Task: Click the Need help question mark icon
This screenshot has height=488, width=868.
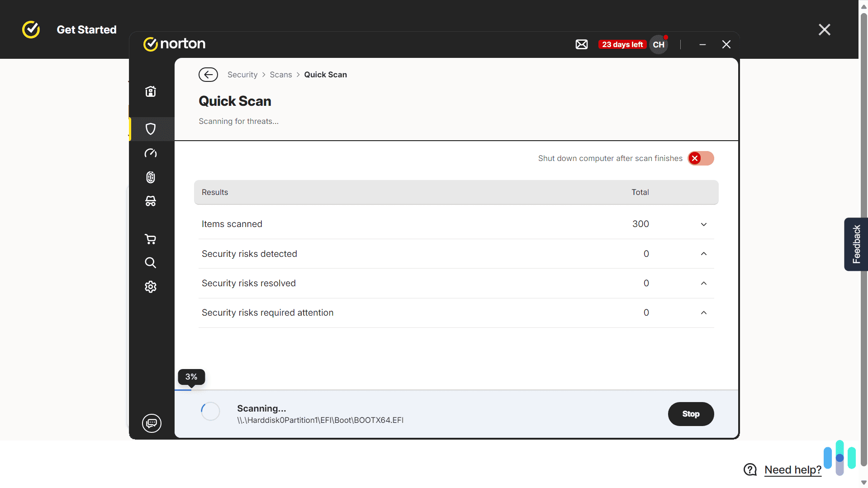Action: coord(750,469)
